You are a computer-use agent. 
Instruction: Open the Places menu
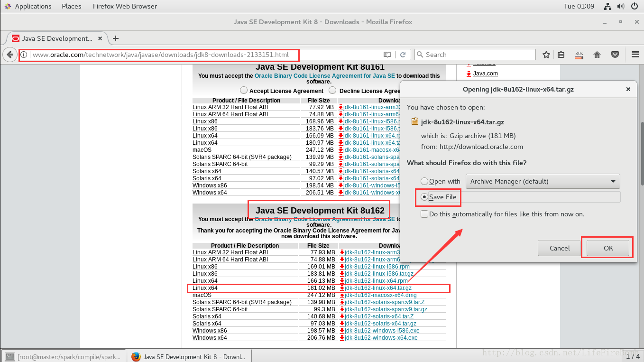(x=72, y=6)
